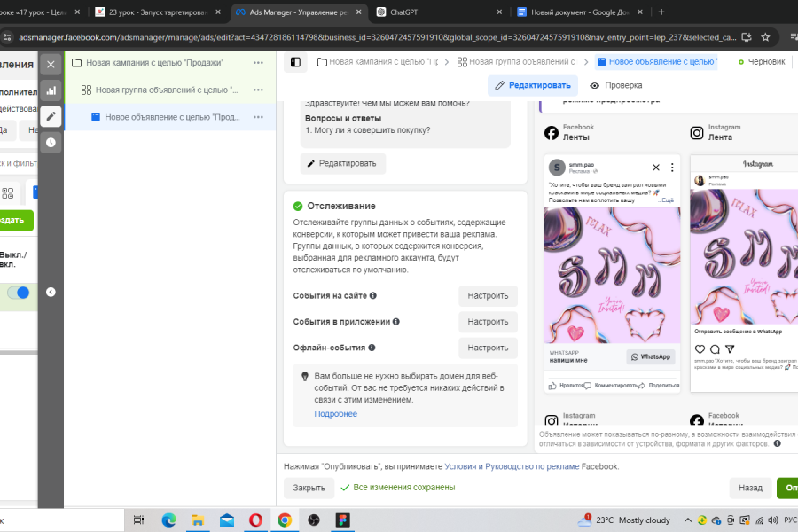This screenshot has height=532, width=798.
Task: Click the WhatsApp button in ad preview
Action: coord(651,356)
